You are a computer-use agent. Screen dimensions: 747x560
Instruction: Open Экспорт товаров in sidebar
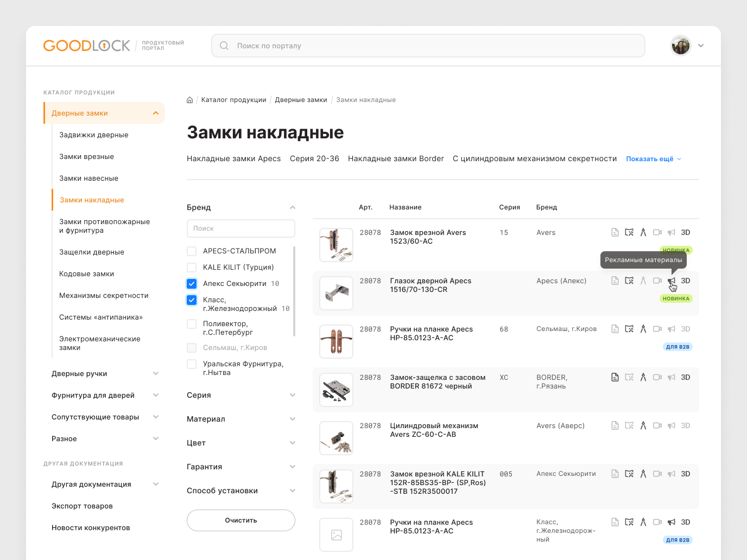point(82,506)
